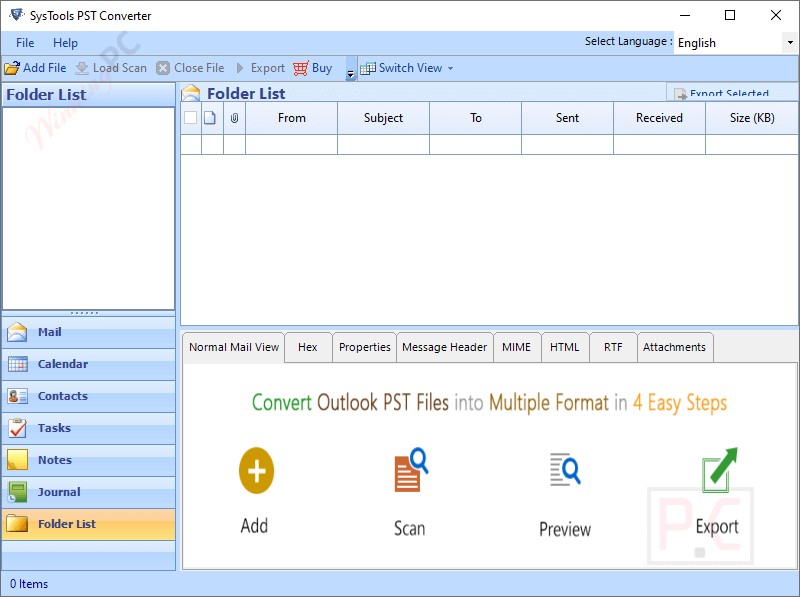800x597 pixels.
Task: Click the envelope icon beside Folder List title
Action: tap(191, 93)
